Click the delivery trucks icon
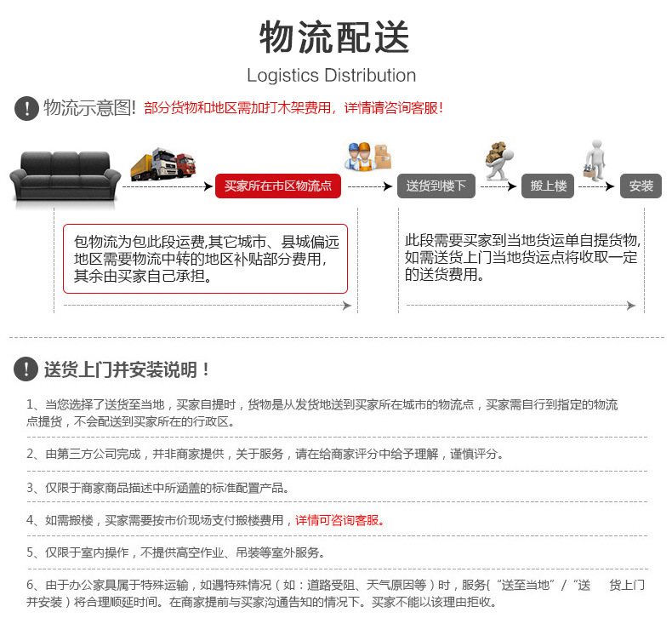672x618 pixels. pos(163,164)
